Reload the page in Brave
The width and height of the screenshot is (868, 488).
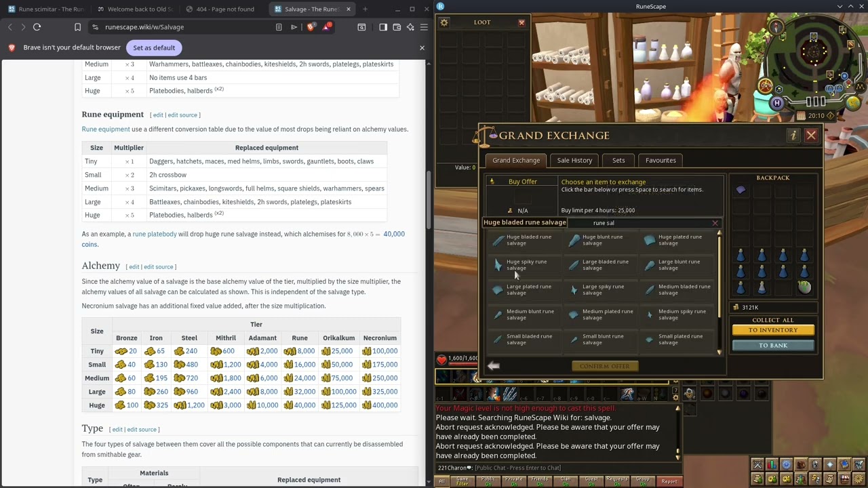click(37, 27)
